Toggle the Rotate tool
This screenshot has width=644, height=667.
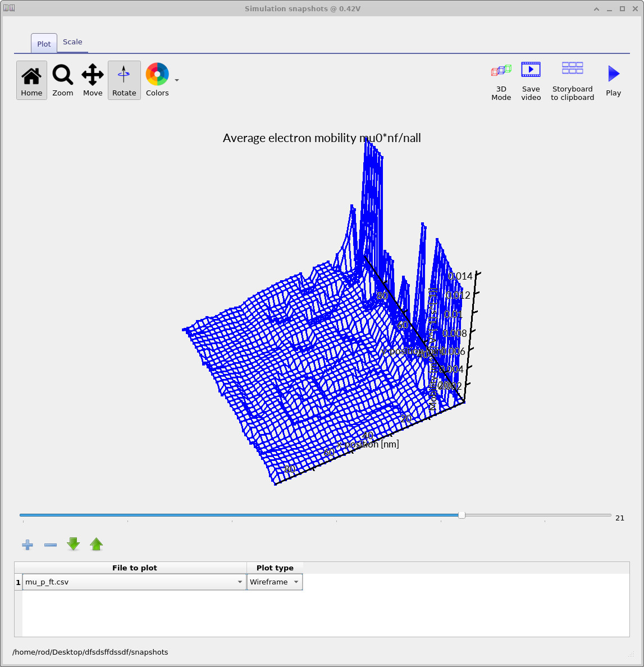click(124, 80)
